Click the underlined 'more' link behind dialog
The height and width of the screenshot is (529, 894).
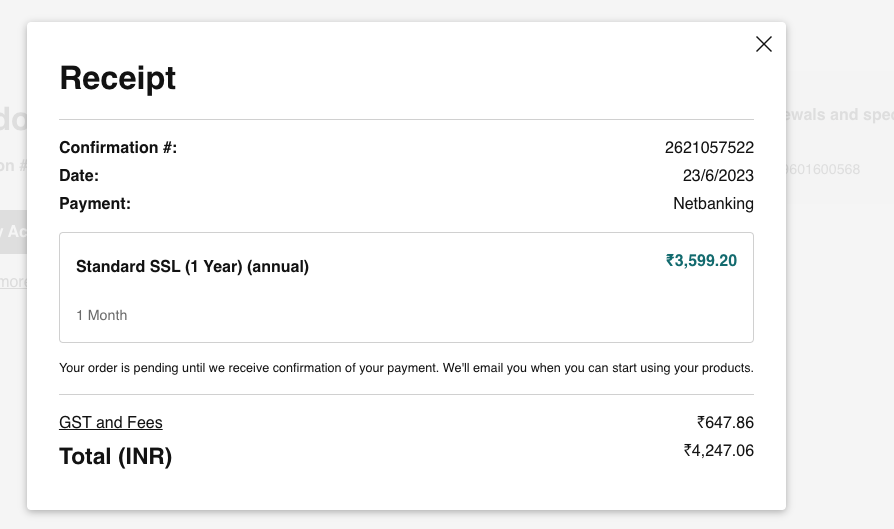click(x=13, y=282)
